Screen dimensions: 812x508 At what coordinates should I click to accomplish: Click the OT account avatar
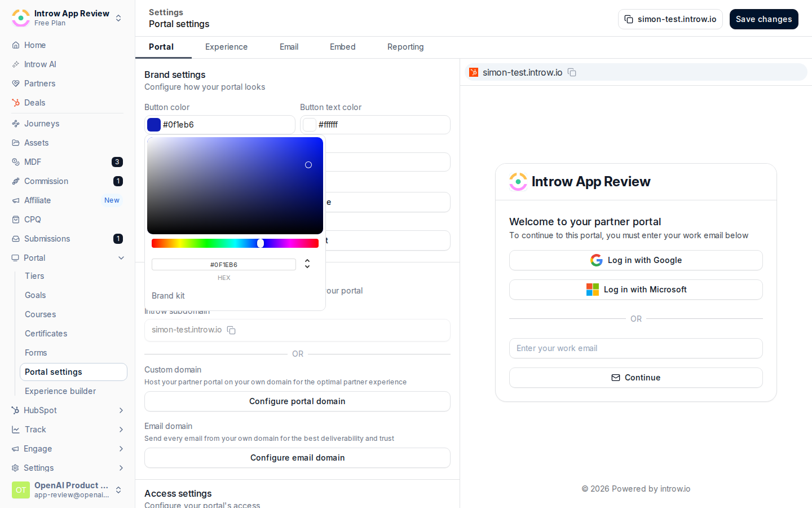click(x=21, y=490)
